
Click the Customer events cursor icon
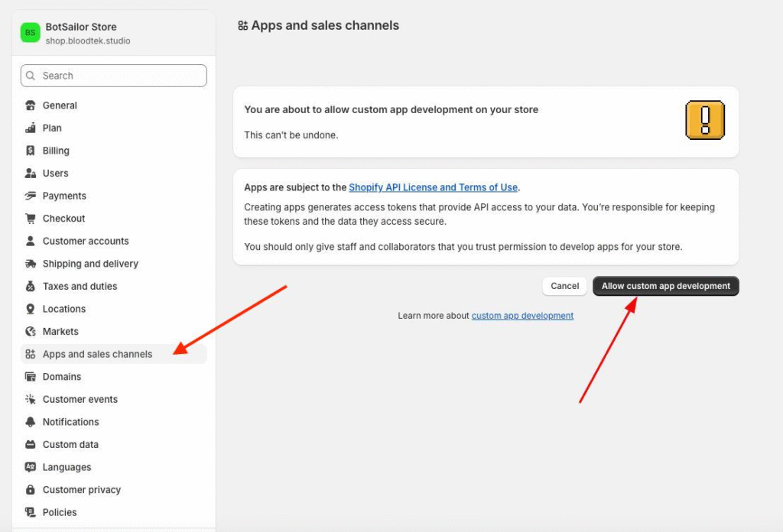pos(31,399)
